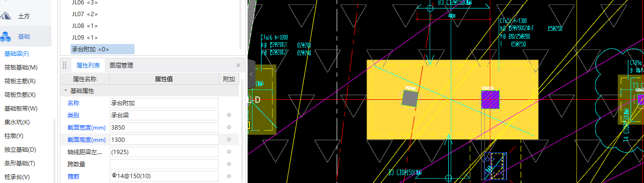Viewport: 644px width, 183px height.
Task: Collapse the 基础属性 group
Action: point(66,91)
